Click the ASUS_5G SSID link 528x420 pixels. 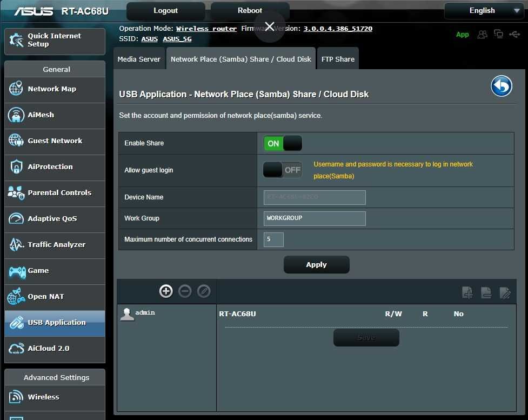pyautogui.click(x=177, y=39)
